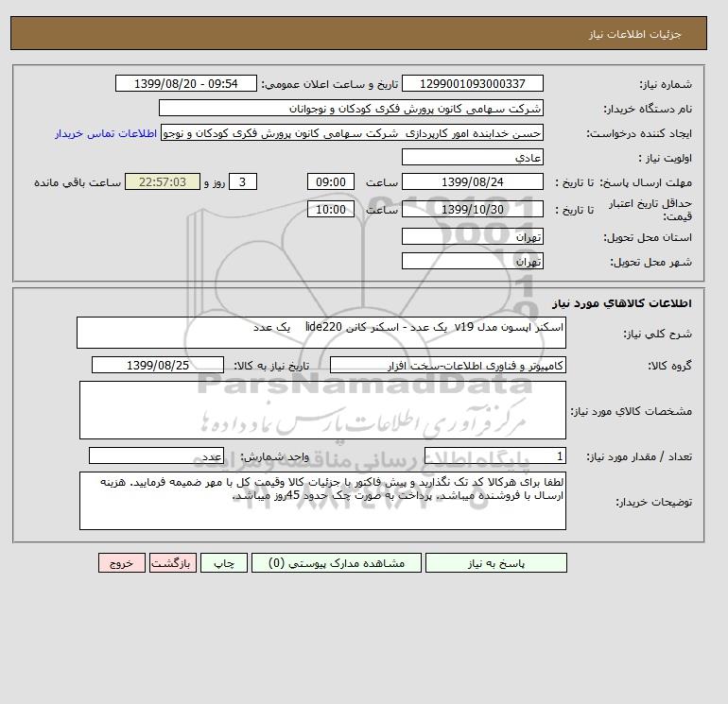The width and height of the screenshot is (728, 704).
Task: Click the response deadline time 09:00
Action: (331, 182)
